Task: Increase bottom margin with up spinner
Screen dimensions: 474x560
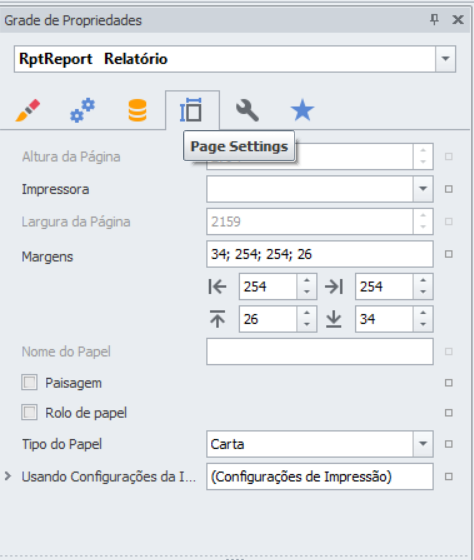Action: 423,313
